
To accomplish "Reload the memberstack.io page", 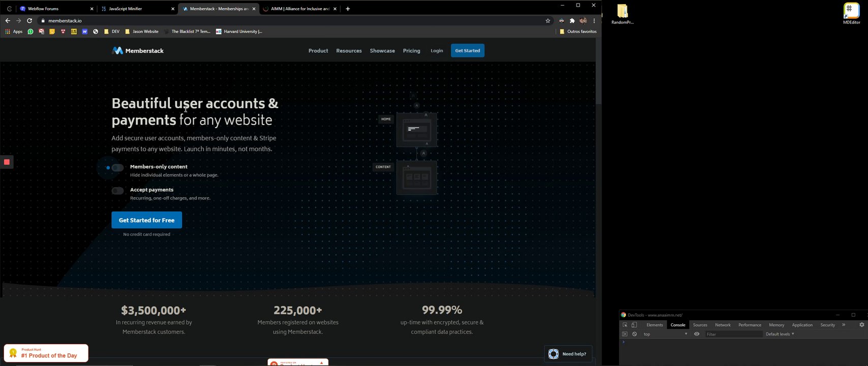I will click(29, 21).
